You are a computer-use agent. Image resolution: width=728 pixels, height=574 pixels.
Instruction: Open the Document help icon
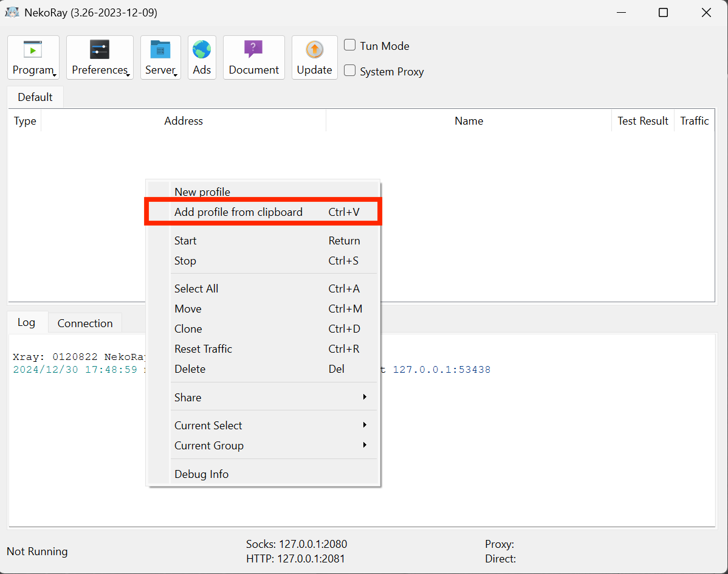(x=253, y=50)
